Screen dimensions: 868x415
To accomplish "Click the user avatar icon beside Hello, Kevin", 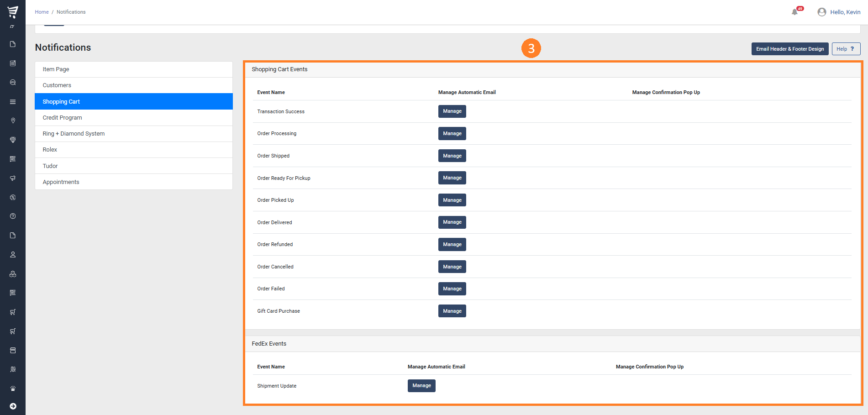I will 822,12.
